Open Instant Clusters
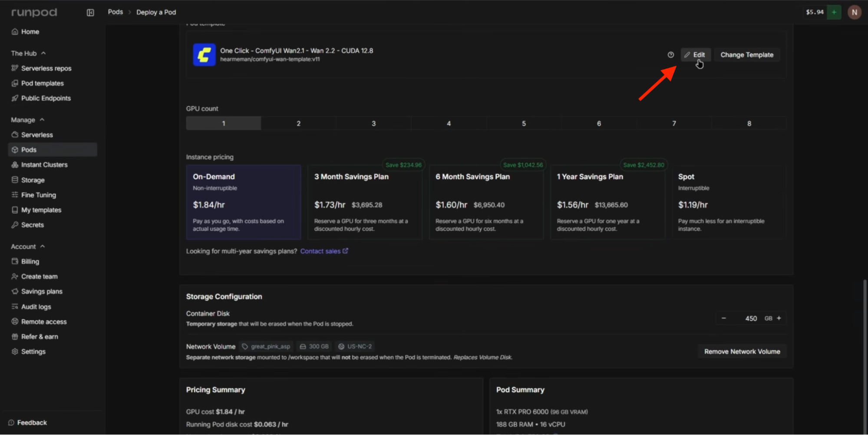The image size is (868, 435). click(40, 165)
